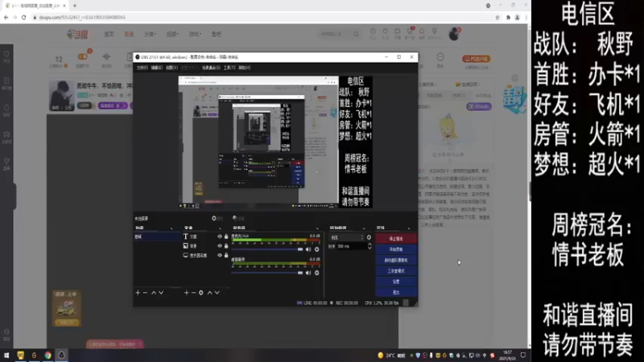Open transition properties gear icon
Image resolution: width=644 pixels, height=362 pixels.
[369, 237]
